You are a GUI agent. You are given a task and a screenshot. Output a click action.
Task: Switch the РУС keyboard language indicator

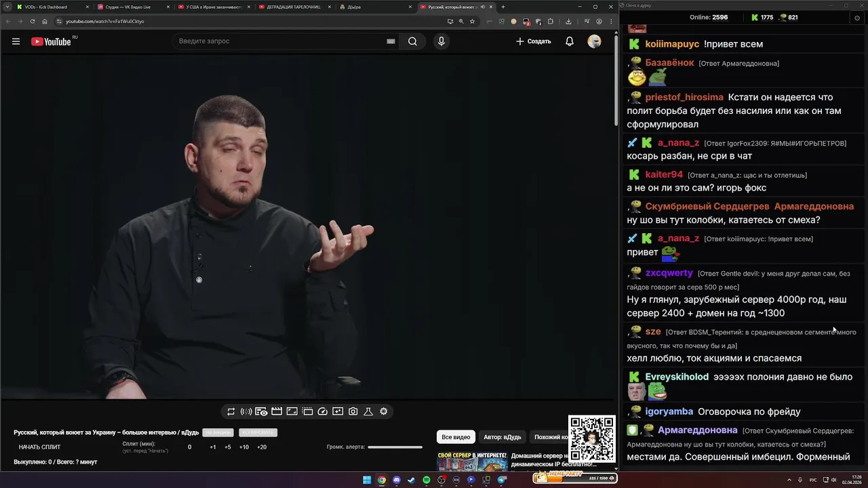point(813,480)
